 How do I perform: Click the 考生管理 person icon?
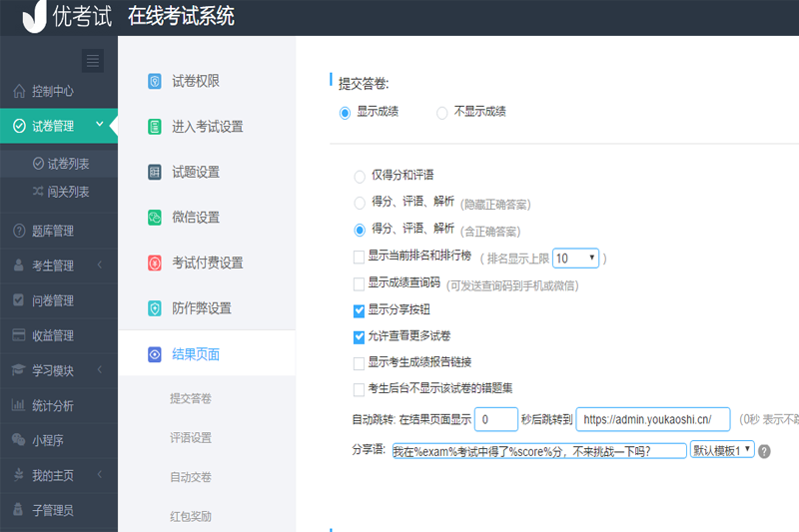[19, 266]
